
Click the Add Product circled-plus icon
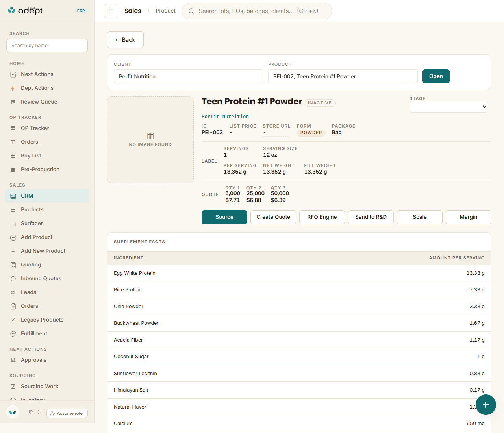point(13,237)
